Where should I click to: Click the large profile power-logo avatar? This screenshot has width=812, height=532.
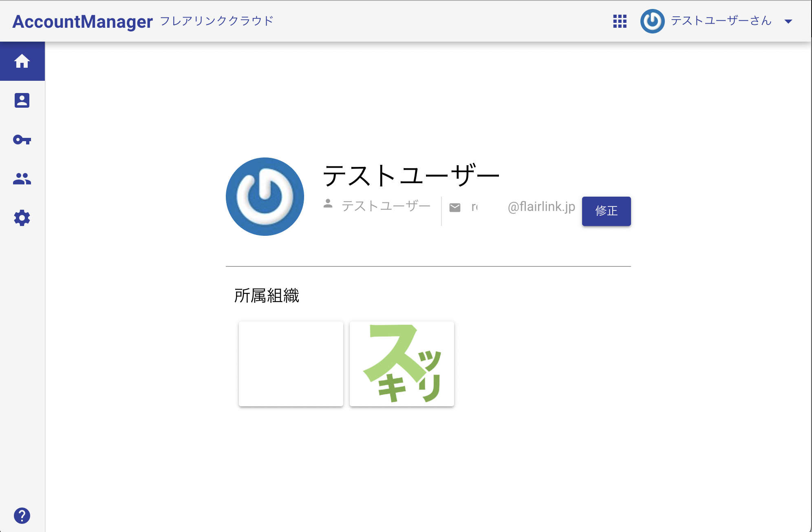[265, 197]
